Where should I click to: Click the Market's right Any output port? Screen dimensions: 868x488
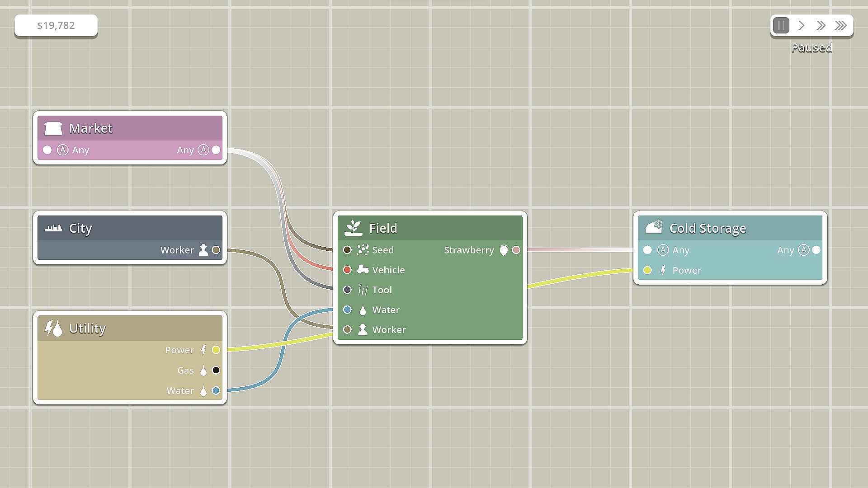coord(216,150)
